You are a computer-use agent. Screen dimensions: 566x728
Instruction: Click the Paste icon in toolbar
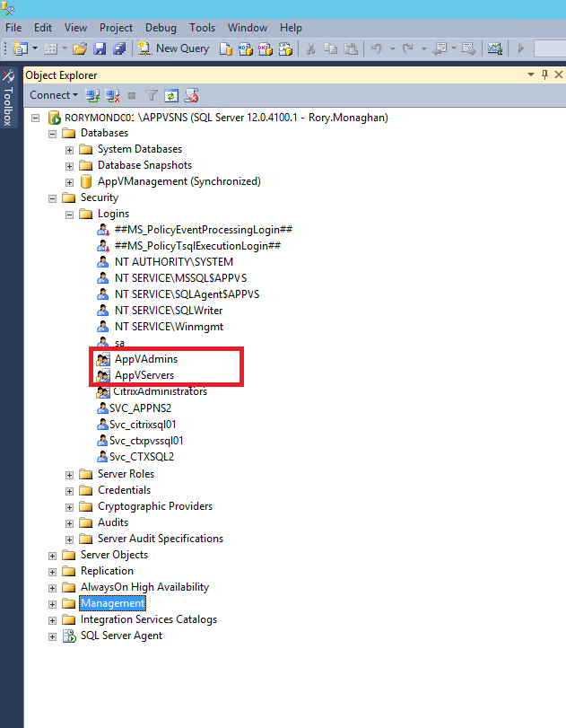click(351, 48)
